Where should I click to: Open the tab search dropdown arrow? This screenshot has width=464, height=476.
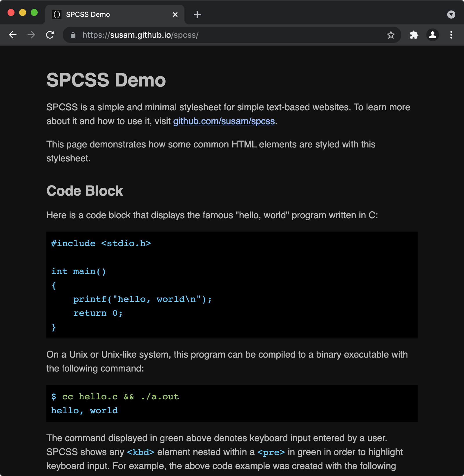coord(451,15)
